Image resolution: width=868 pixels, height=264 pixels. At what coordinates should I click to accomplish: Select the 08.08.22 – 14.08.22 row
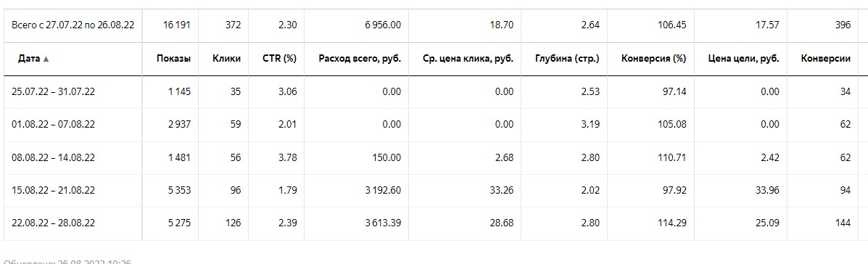pos(431,157)
